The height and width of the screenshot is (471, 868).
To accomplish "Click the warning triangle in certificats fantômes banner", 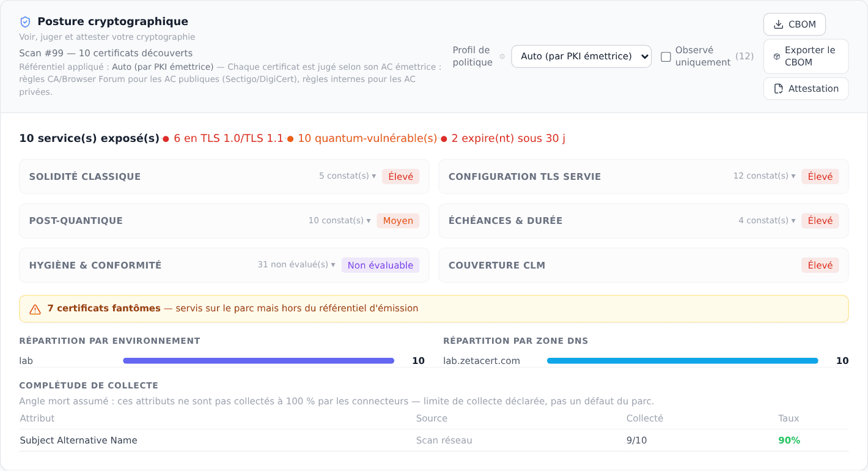I will (x=35, y=309).
